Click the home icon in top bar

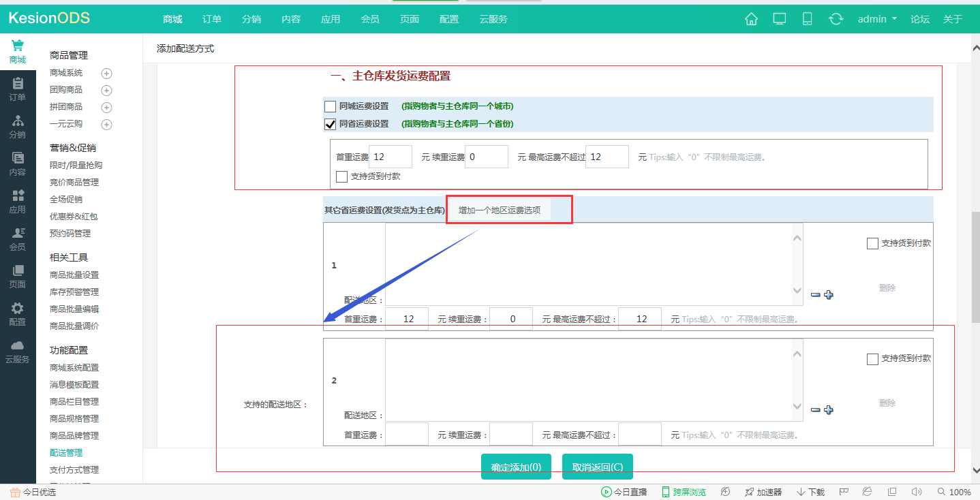click(x=751, y=19)
